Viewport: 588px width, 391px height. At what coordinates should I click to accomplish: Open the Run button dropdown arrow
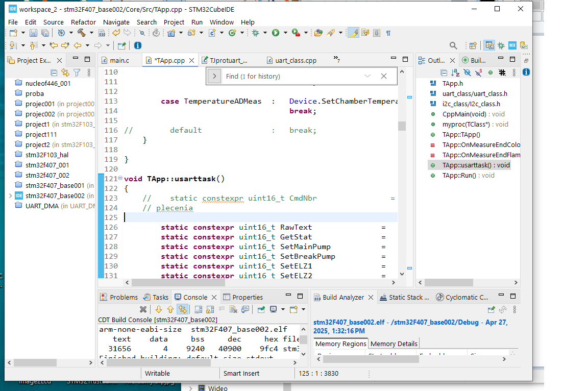pos(285,33)
